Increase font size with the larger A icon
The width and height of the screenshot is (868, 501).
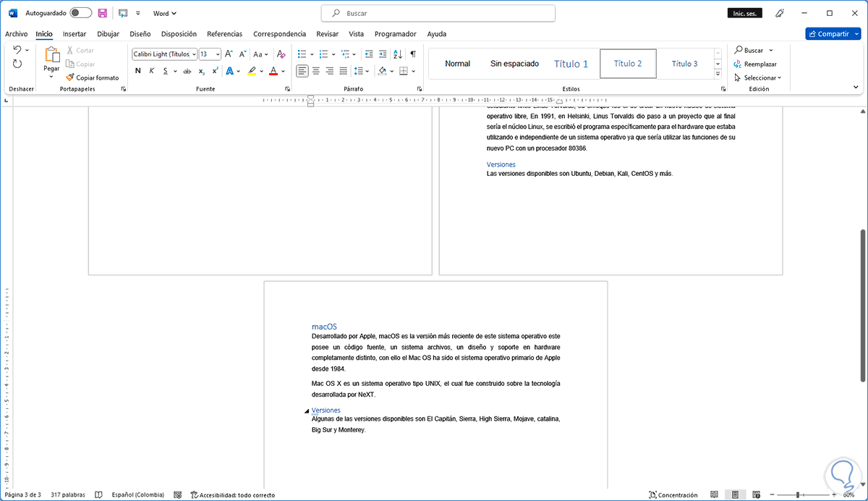229,54
